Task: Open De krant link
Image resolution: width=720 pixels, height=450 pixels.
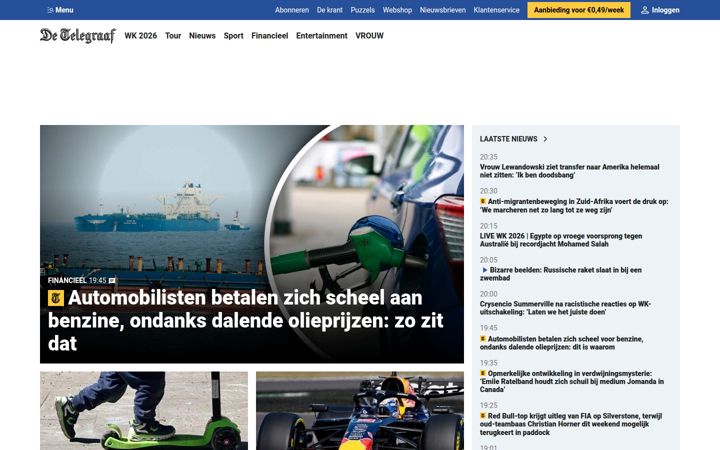Action: pos(330,10)
